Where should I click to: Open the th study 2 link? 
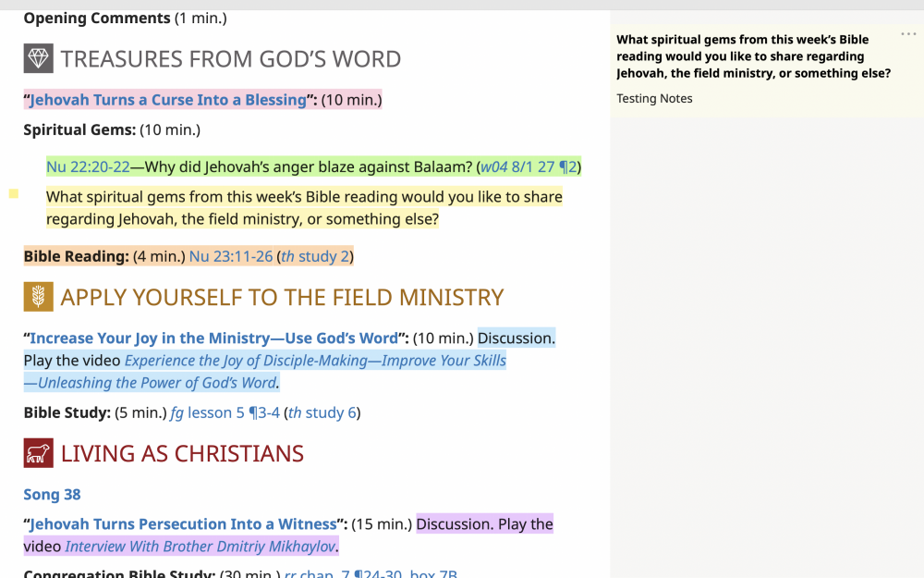coord(314,256)
